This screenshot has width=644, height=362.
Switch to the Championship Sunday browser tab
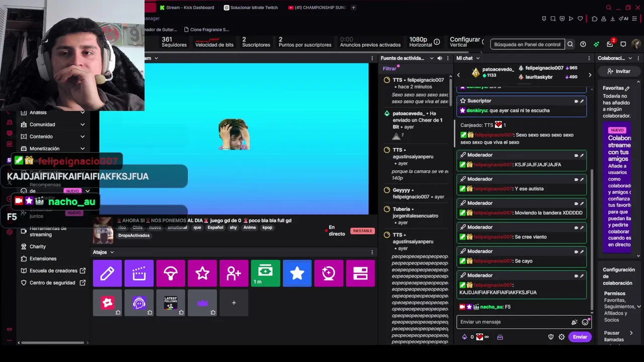[316, 8]
